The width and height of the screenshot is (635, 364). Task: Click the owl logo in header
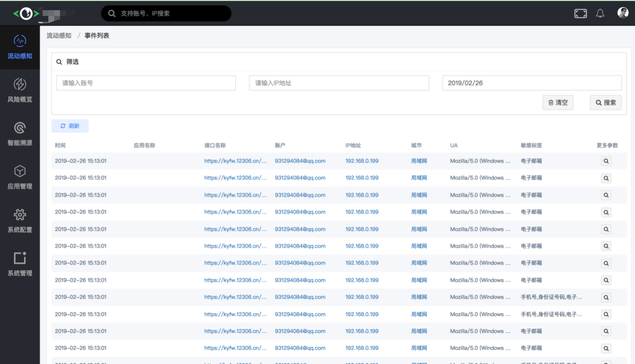[x=26, y=14]
